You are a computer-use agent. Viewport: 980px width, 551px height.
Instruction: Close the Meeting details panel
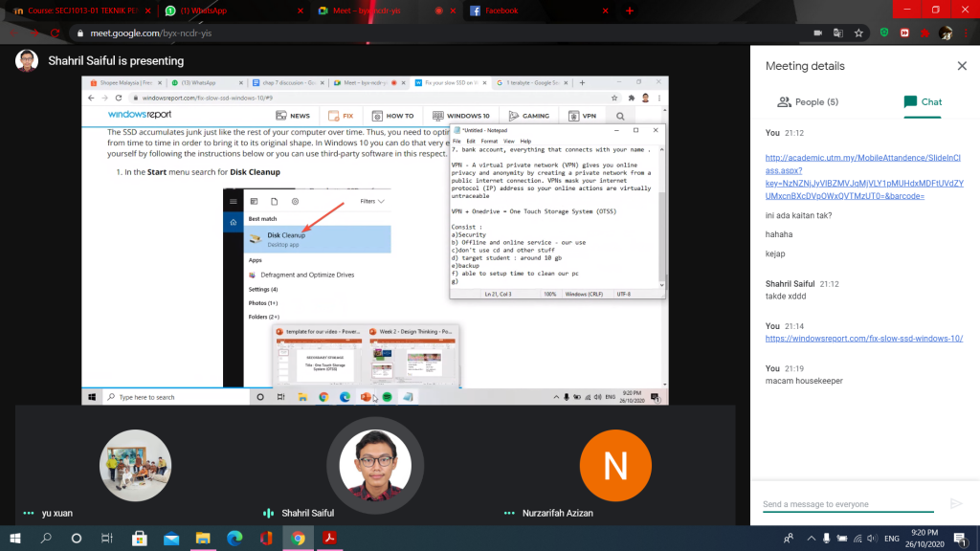[962, 66]
